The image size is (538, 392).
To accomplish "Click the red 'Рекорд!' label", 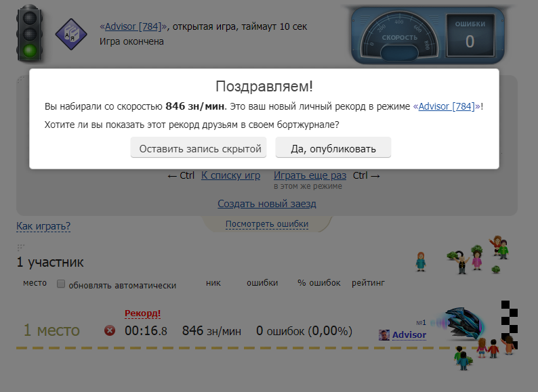I will pyautogui.click(x=142, y=313).
